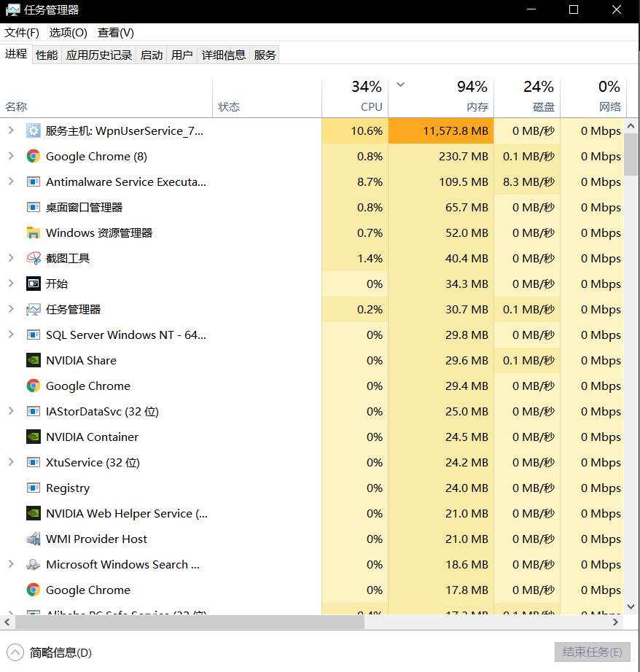Click the 截图工具 scissors icon
Screen dimensions: 640x672
[34, 259]
